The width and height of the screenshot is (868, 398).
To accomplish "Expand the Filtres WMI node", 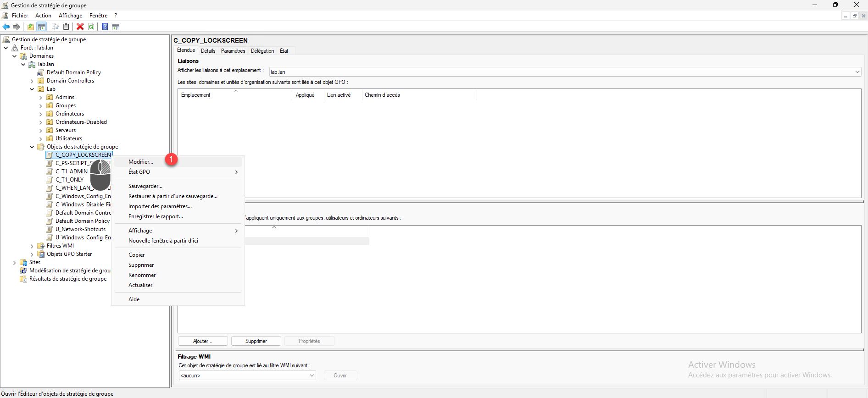I will click(x=32, y=246).
